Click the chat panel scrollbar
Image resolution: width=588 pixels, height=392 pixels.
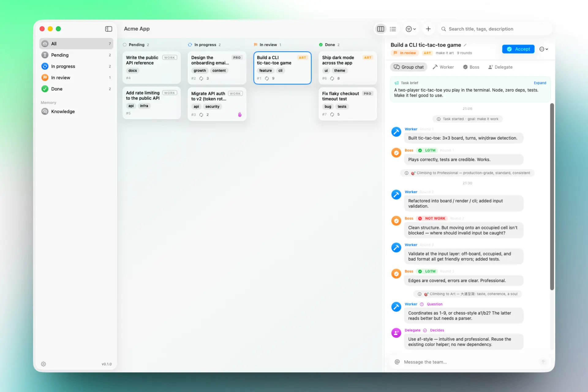552,196
